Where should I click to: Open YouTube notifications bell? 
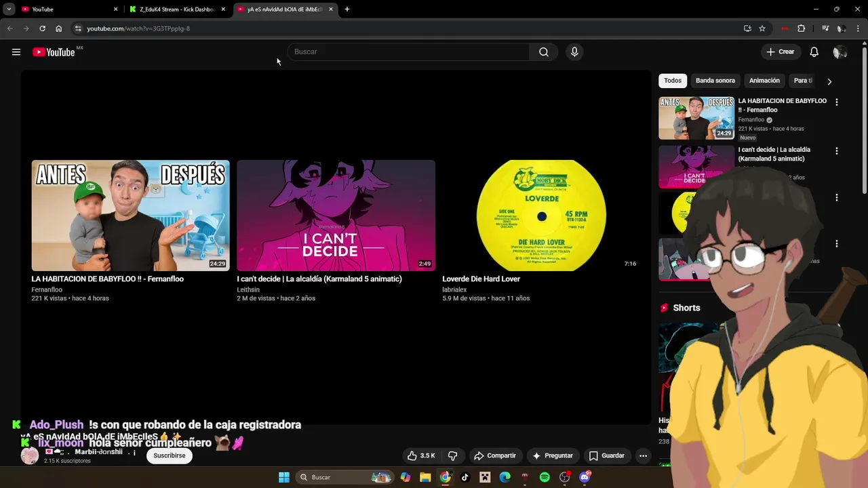[x=814, y=52]
